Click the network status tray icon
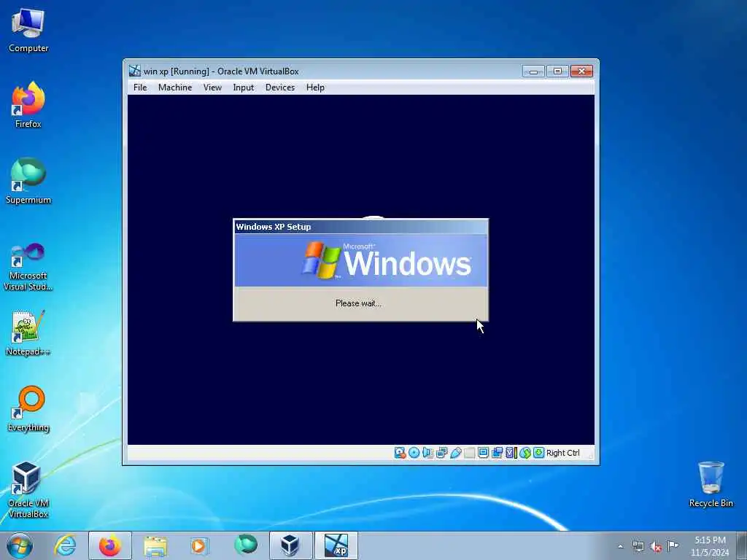Viewport: 747px width, 560px height. tap(638, 546)
